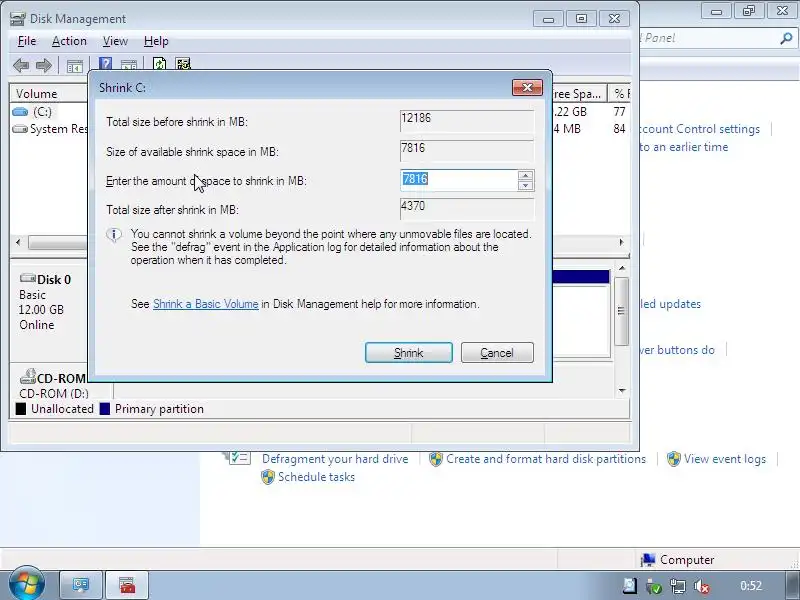Click the Show Desktop button on taskbar

(792, 585)
